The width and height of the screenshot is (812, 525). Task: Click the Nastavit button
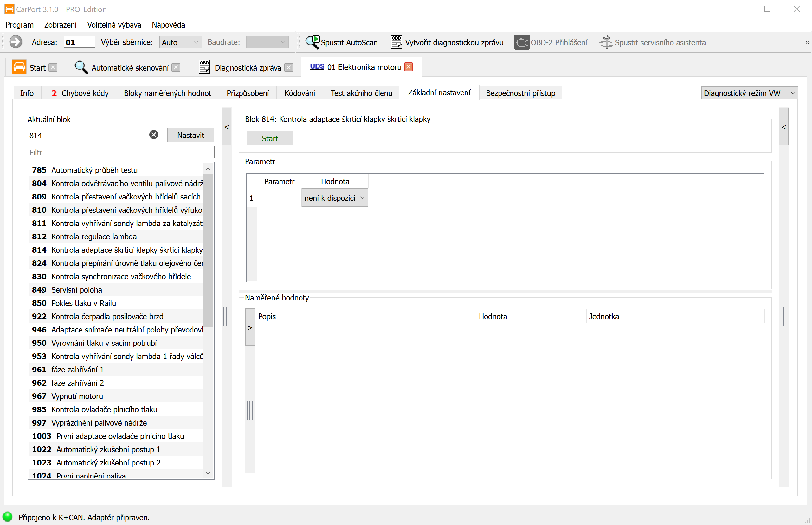point(190,135)
